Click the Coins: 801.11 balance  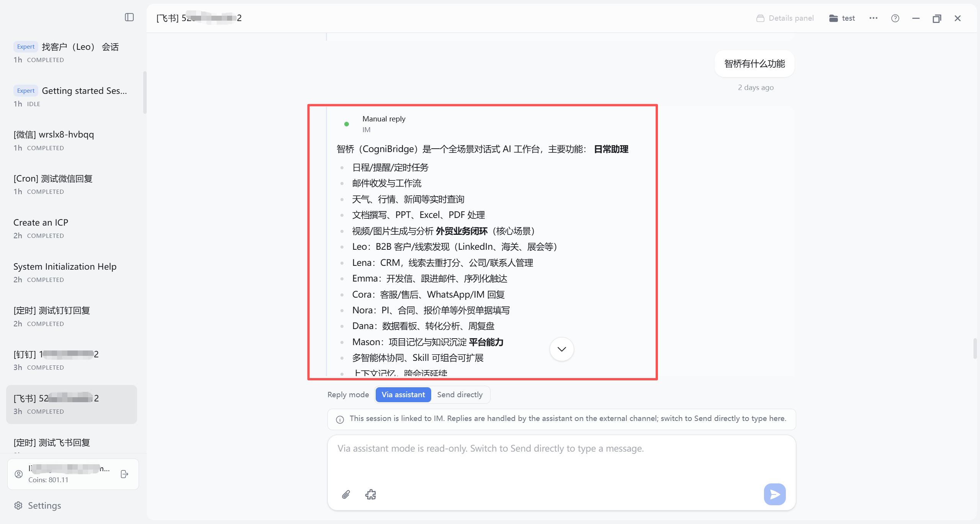(x=48, y=480)
